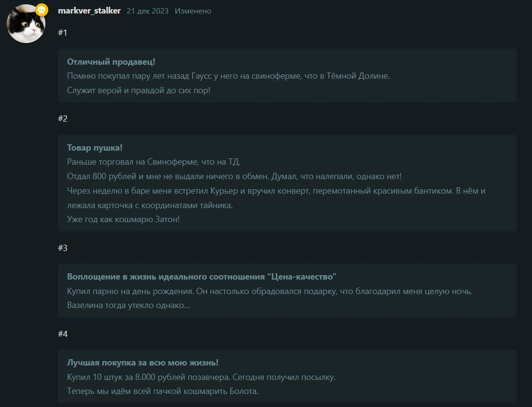Click the line Служит верой и правдой
The height and width of the screenshot is (407, 532).
[x=139, y=90]
